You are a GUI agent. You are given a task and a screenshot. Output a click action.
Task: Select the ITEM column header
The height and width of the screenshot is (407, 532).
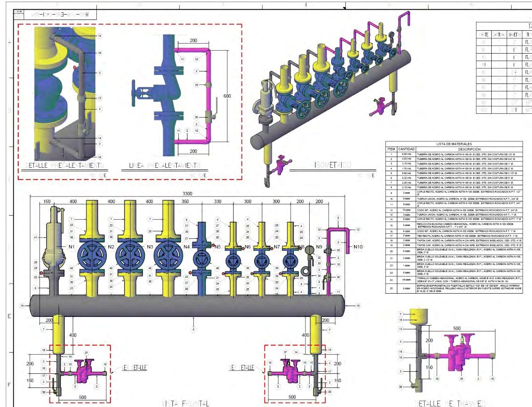pyautogui.click(x=391, y=149)
